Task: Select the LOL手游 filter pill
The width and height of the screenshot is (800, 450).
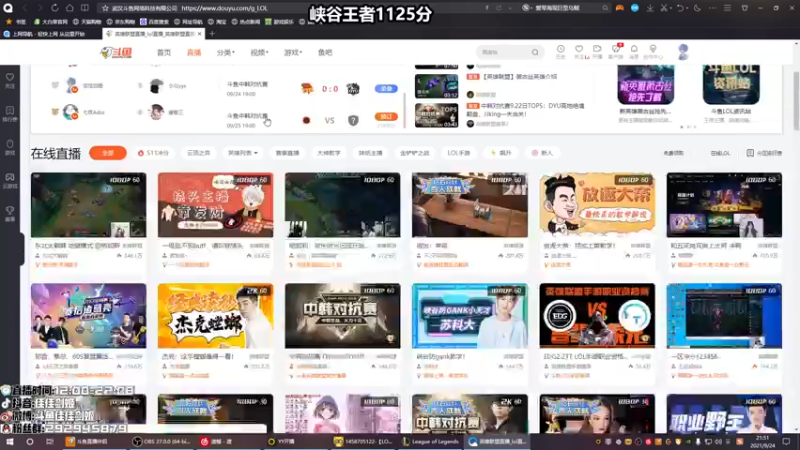Action: coord(459,153)
